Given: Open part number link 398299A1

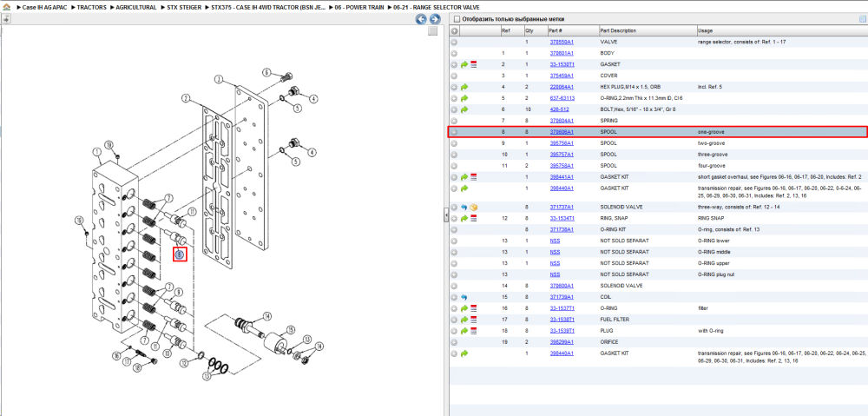Looking at the screenshot, I should coord(562,342).
